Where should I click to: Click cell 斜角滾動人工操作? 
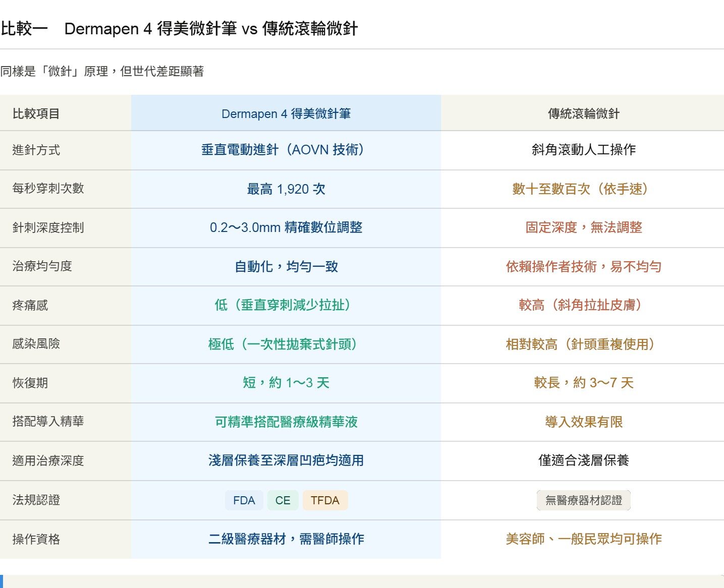583,150
